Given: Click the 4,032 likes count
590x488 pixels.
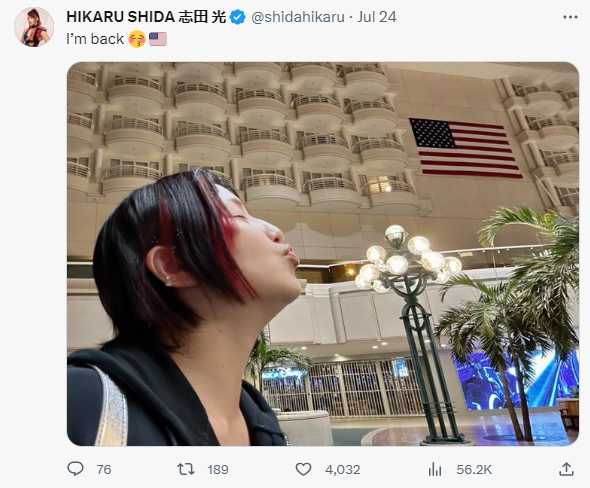Looking at the screenshot, I should pyautogui.click(x=342, y=470).
